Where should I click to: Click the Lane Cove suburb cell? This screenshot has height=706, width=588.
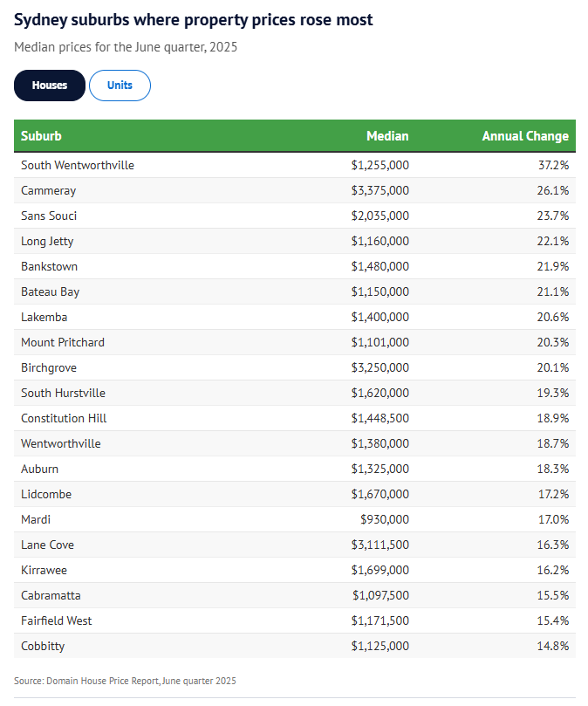pyautogui.click(x=47, y=545)
